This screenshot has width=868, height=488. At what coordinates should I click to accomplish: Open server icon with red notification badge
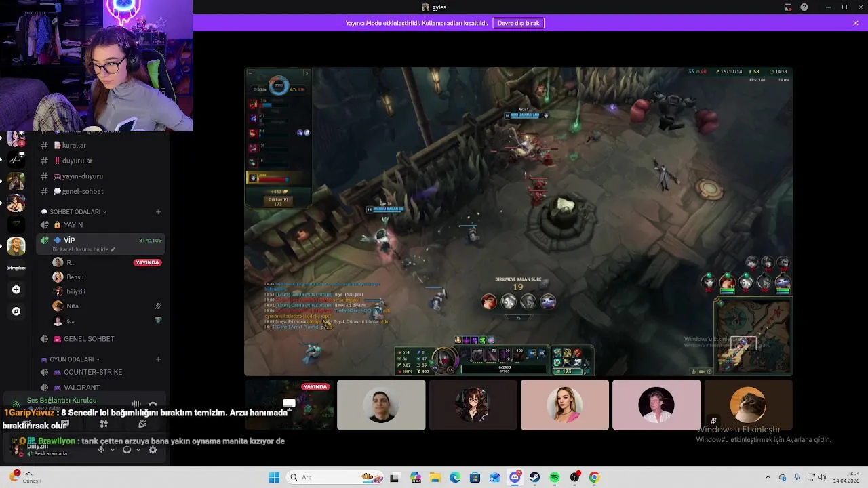click(x=16, y=139)
